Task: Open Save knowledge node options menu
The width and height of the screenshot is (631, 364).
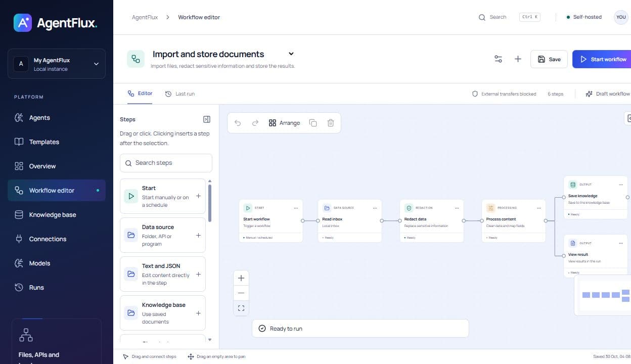Action: (620, 185)
